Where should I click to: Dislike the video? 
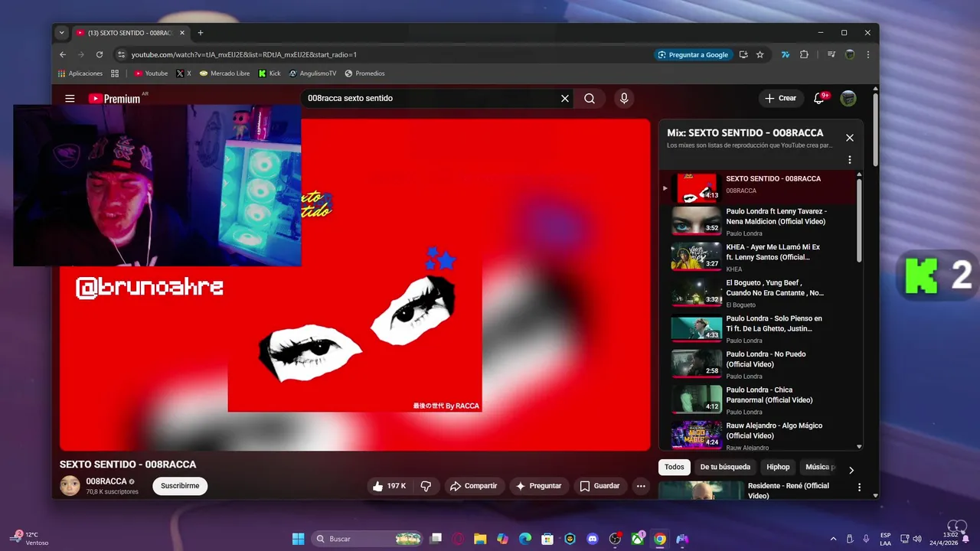426,486
